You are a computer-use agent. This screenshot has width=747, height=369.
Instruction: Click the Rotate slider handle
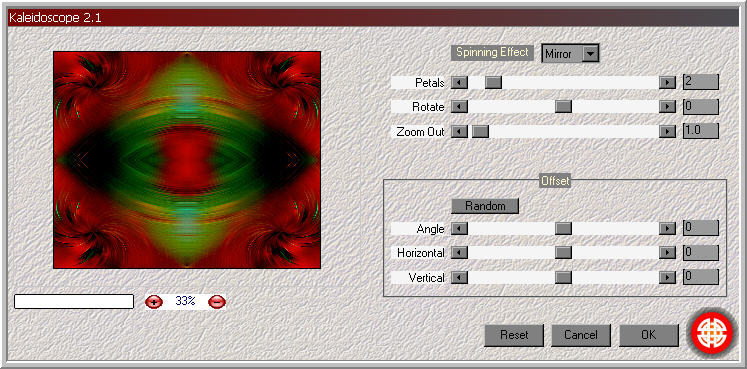[563, 107]
